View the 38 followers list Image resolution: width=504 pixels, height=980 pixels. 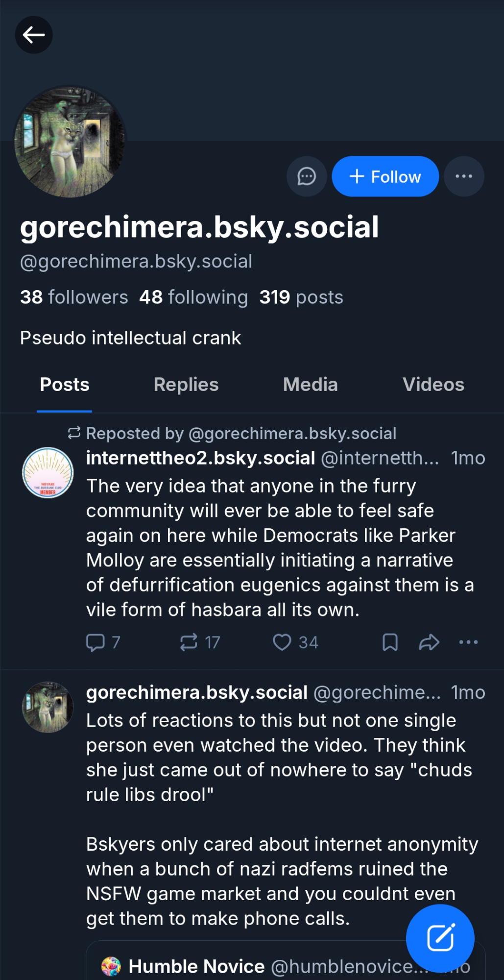(74, 297)
